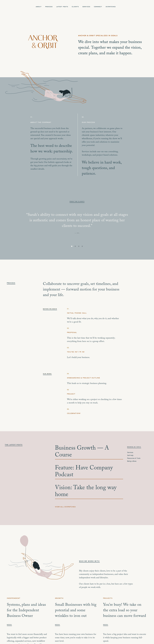Click View All Dispatches link
This screenshot has width=154, height=644.
coord(65,507)
